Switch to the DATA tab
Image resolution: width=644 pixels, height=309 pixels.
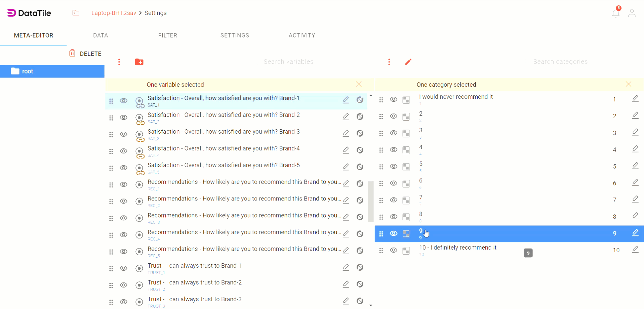(x=100, y=35)
